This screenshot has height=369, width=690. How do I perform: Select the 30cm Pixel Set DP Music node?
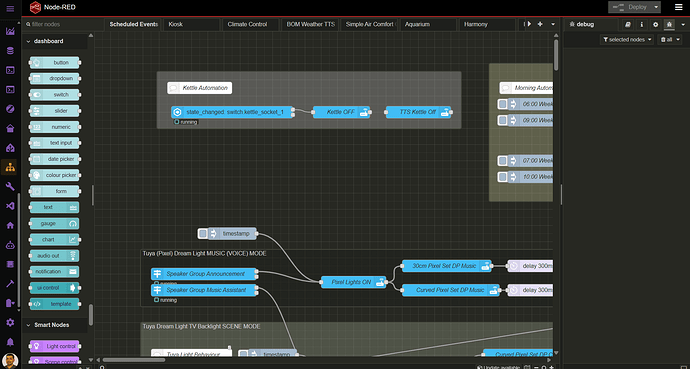[447, 266]
